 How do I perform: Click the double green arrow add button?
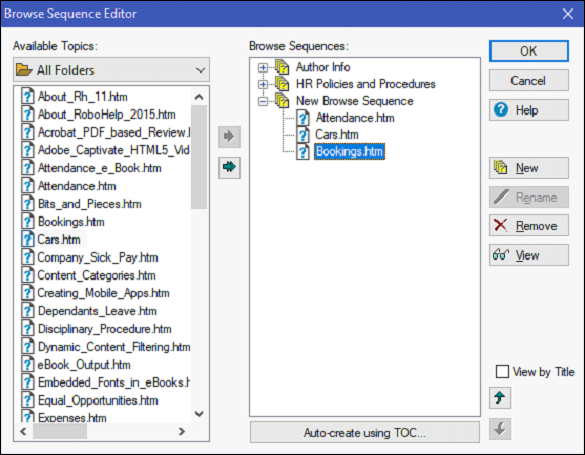coord(229,167)
